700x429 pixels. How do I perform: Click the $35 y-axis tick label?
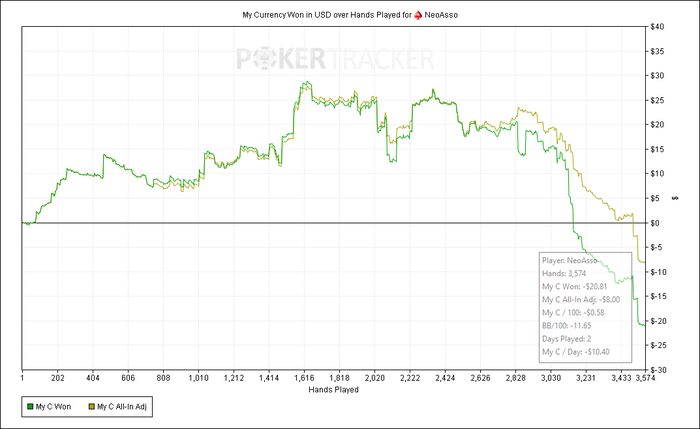658,51
